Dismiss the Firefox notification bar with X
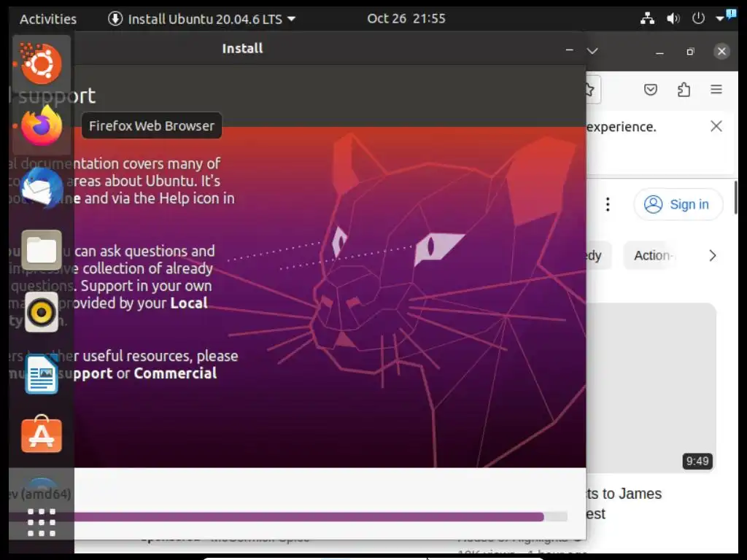Screen dimensions: 747x560 pyautogui.click(x=716, y=126)
